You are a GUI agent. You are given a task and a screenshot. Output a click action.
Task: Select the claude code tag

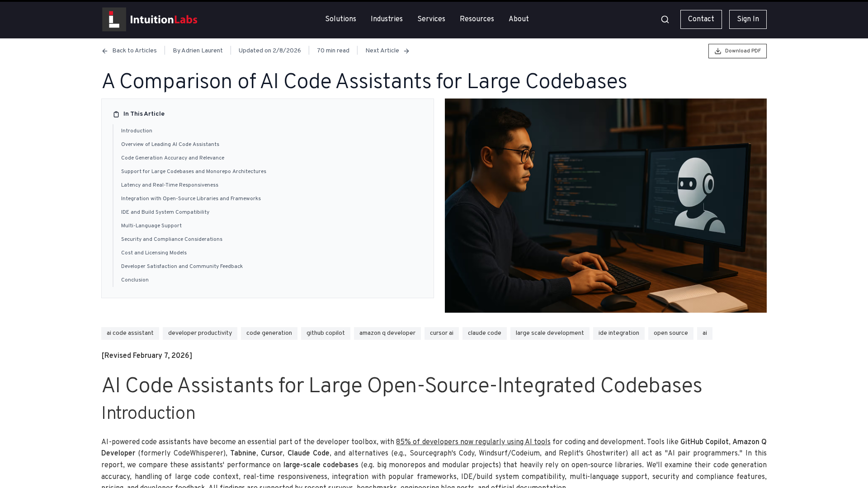click(484, 333)
